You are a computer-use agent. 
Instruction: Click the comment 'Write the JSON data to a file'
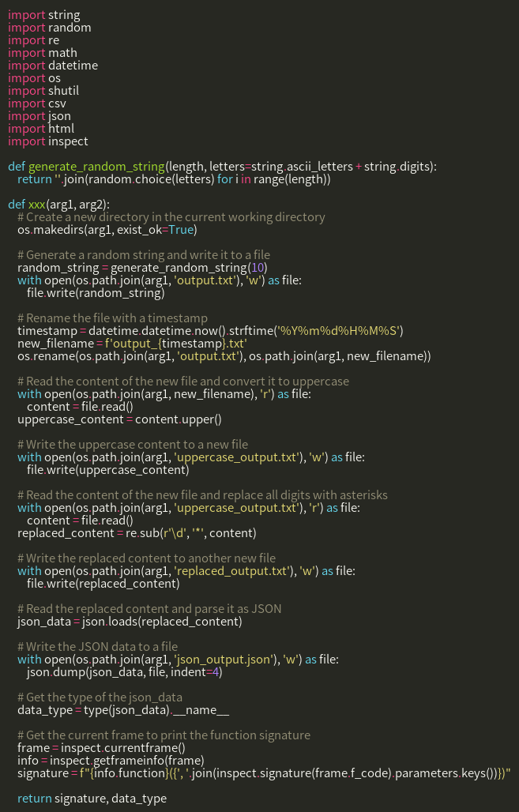pos(97,647)
